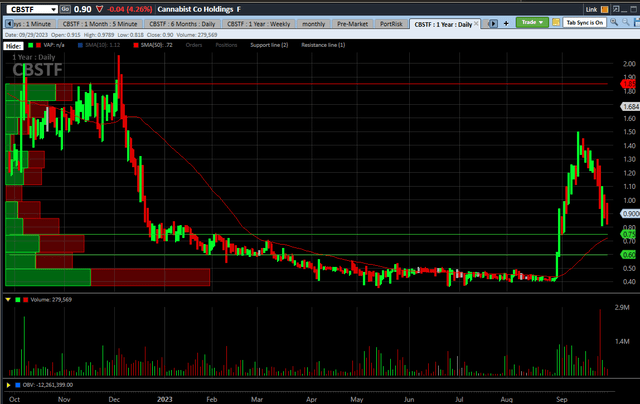Toggle the SMA(50) indicator
Screen dimensions: 640x404
[x=156, y=45]
